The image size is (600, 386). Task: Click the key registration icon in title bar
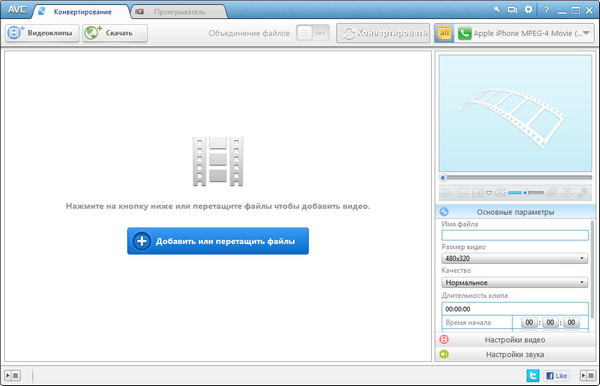(497, 9)
